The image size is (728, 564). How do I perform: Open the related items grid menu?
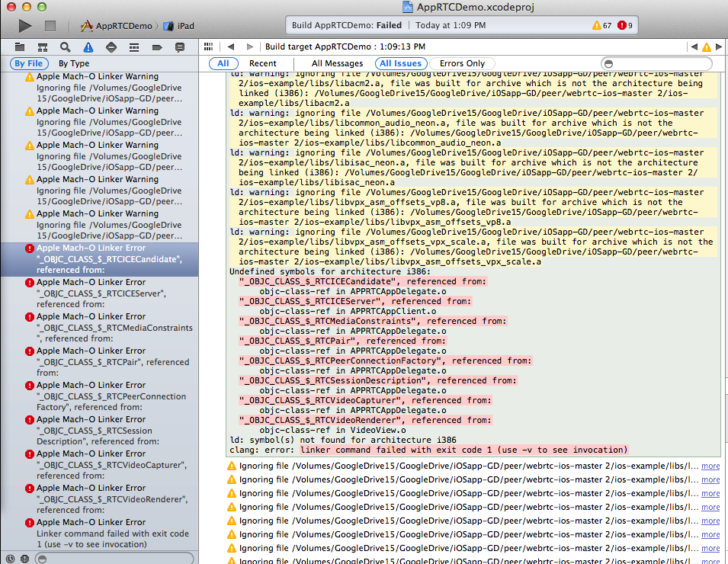[x=208, y=46]
